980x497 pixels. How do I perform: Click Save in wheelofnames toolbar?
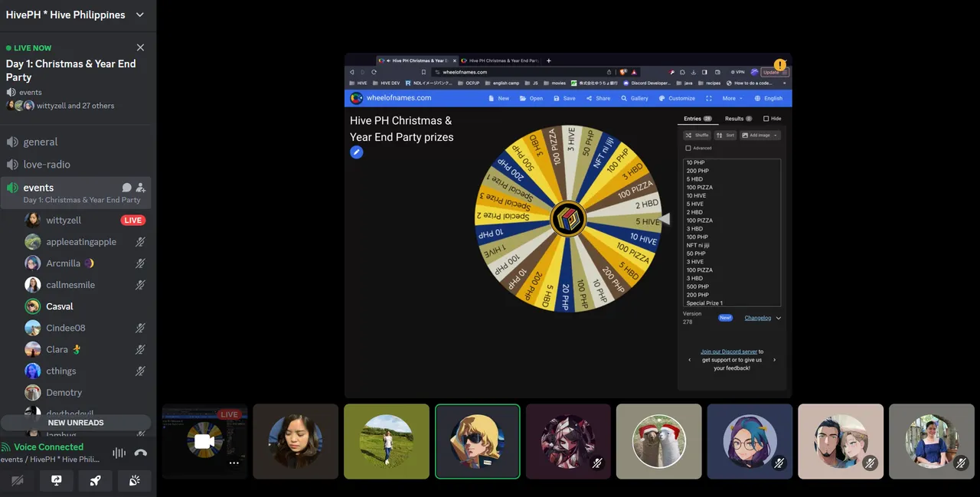(564, 98)
